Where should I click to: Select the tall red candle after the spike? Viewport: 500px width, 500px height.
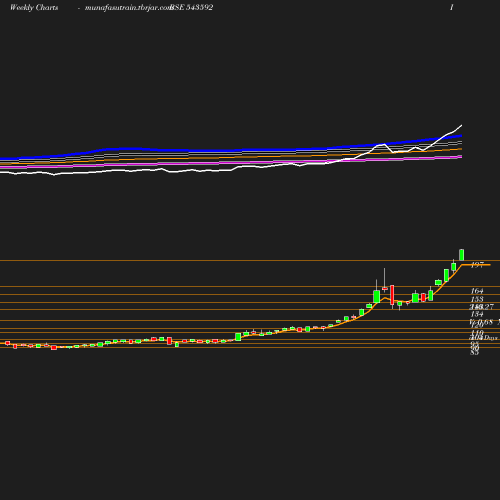[392, 295]
